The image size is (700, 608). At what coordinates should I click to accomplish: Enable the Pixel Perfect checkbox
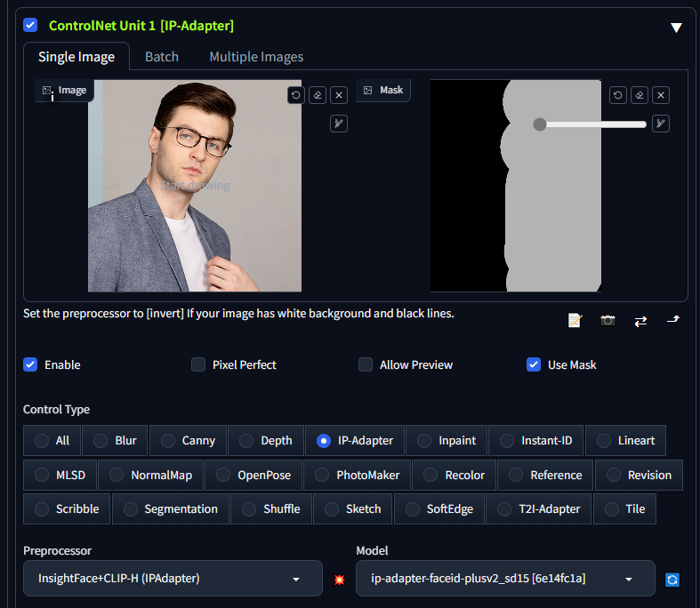tap(198, 364)
